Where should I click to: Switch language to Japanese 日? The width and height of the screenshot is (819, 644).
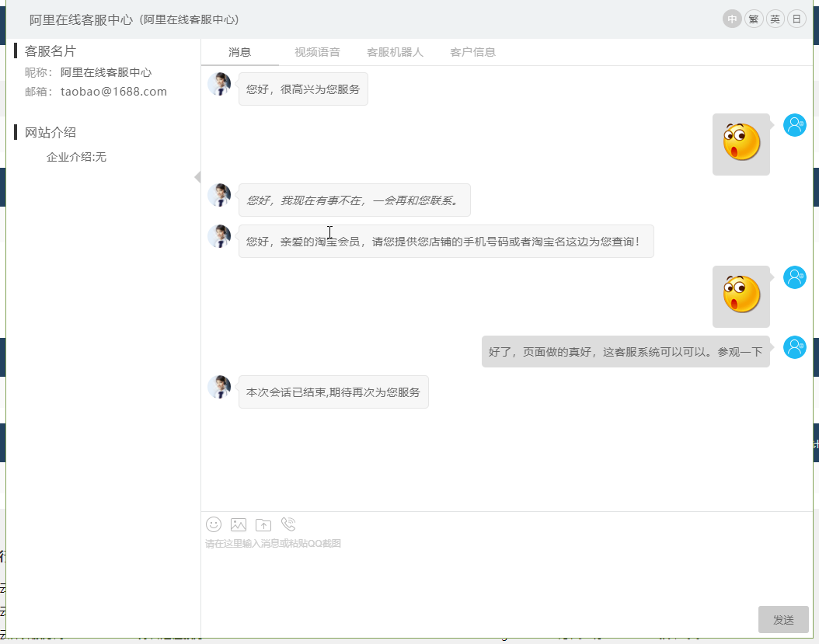(796, 19)
